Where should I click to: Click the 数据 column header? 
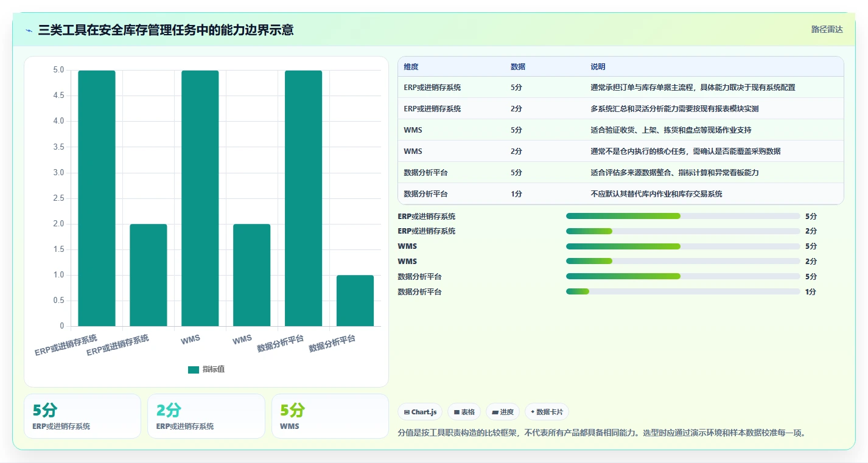(x=518, y=67)
